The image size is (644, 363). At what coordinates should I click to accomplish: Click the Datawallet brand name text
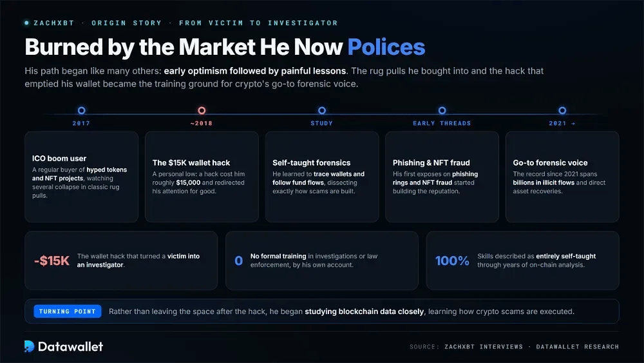click(x=71, y=346)
